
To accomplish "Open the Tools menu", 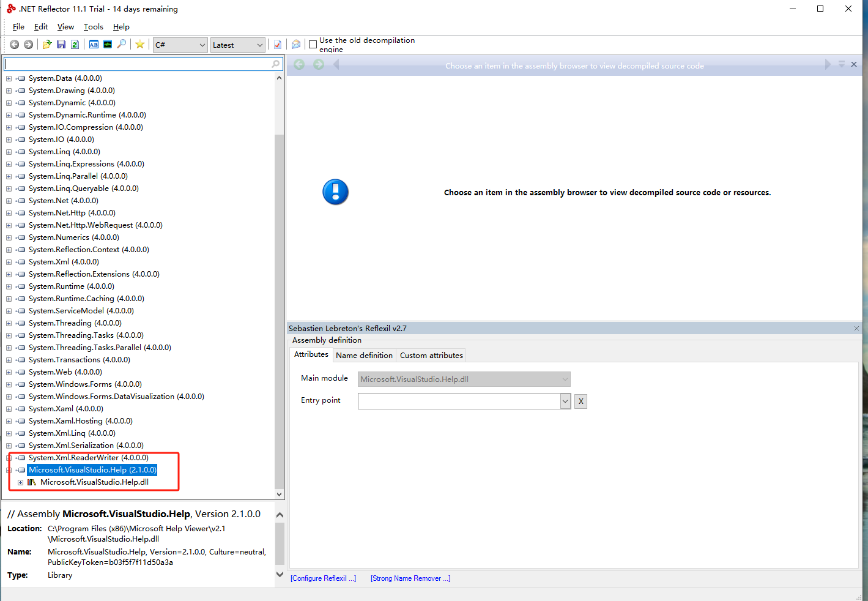I will pos(94,27).
